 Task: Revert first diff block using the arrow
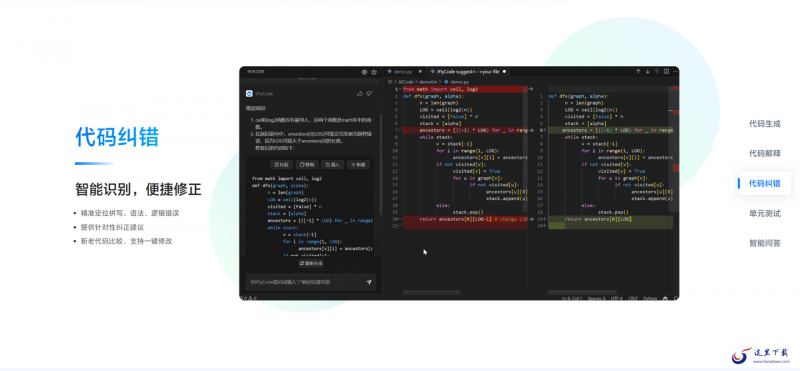(x=531, y=89)
